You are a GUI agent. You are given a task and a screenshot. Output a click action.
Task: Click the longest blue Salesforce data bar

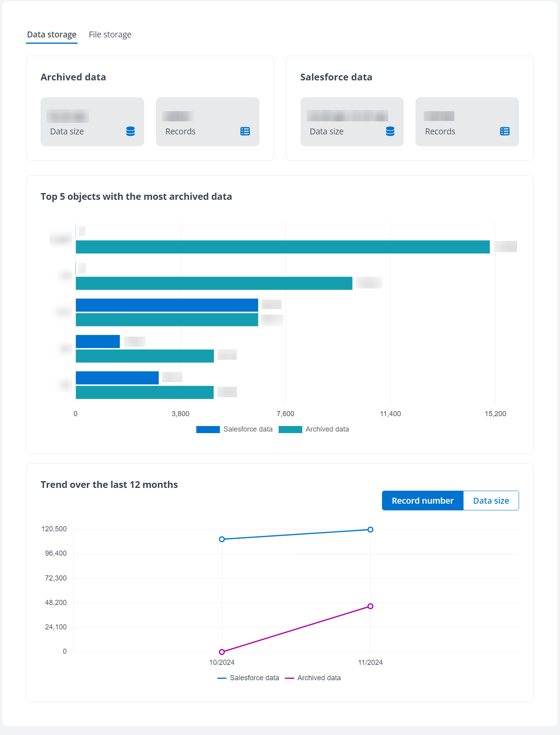[x=167, y=305]
